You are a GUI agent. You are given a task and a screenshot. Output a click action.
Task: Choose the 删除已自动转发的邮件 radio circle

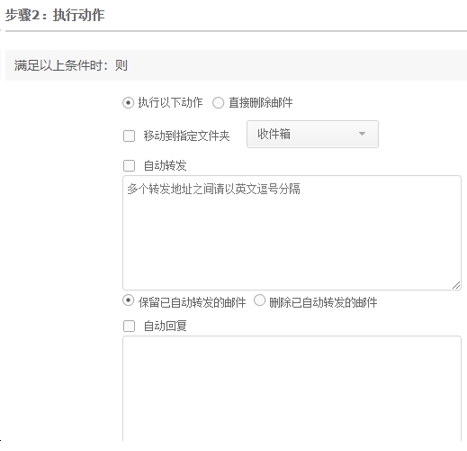pos(259,300)
